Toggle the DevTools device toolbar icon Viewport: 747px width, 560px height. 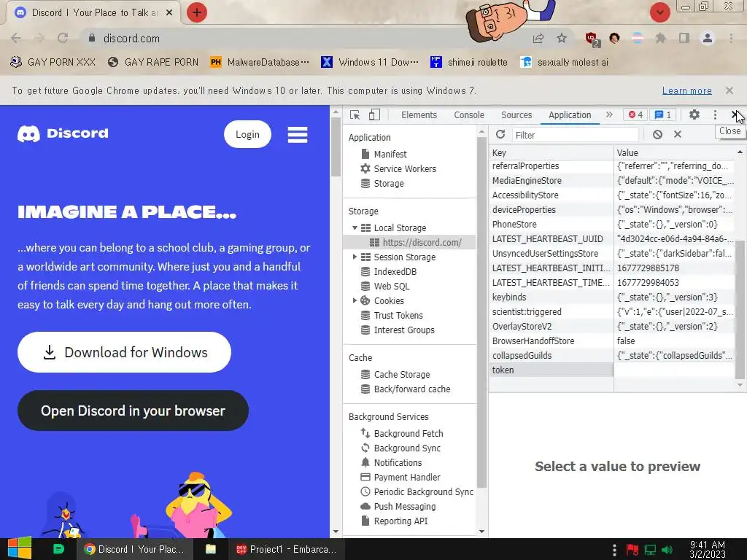pos(374,114)
